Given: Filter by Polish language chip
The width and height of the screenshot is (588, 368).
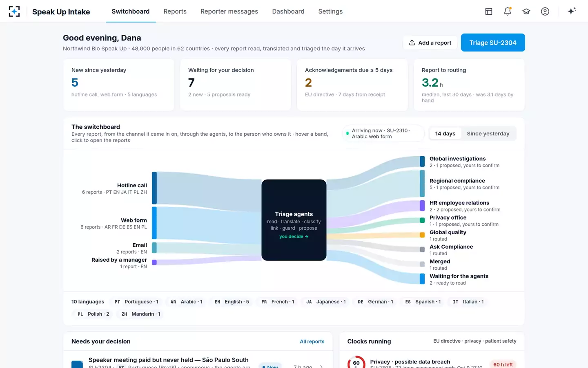Looking at the screenshot, I should pos(93,314).
